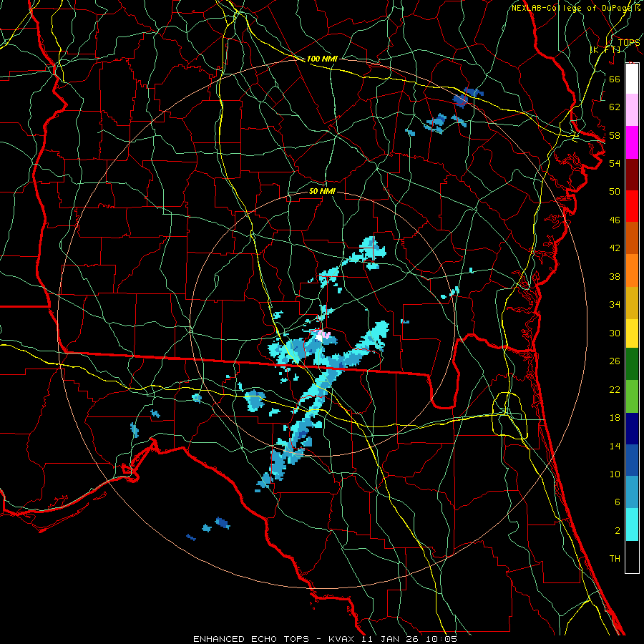Click the '18' legend value

(x=615, y=418)
